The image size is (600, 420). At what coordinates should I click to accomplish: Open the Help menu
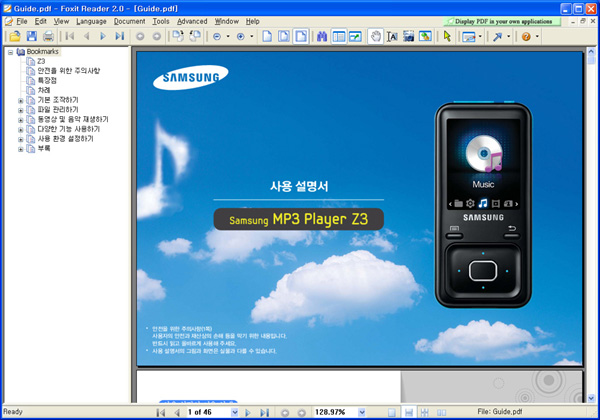coord(253,21)
